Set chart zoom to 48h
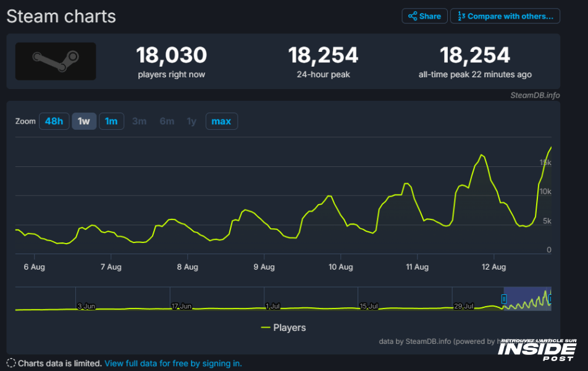Screen dimensions: 588x371 (x=54, y=121)
